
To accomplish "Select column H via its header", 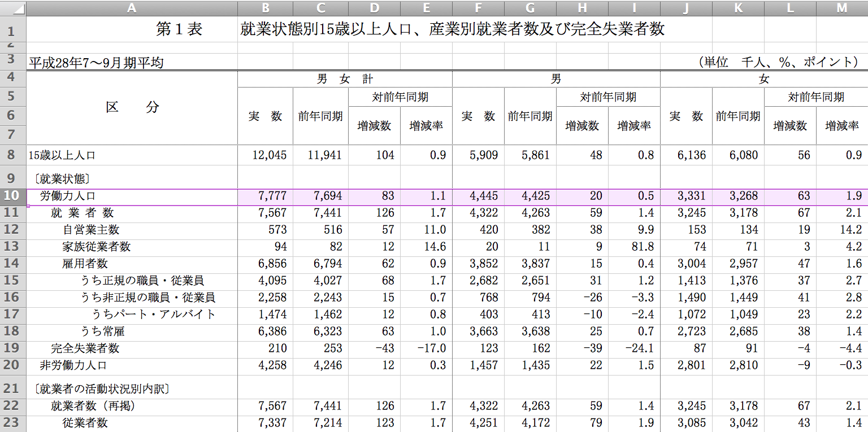I will 582,8.
